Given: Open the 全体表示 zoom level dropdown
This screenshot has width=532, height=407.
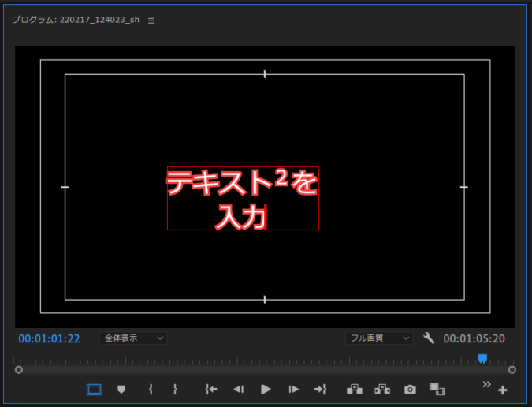Looking at the screenshot, I should (133, 338).
